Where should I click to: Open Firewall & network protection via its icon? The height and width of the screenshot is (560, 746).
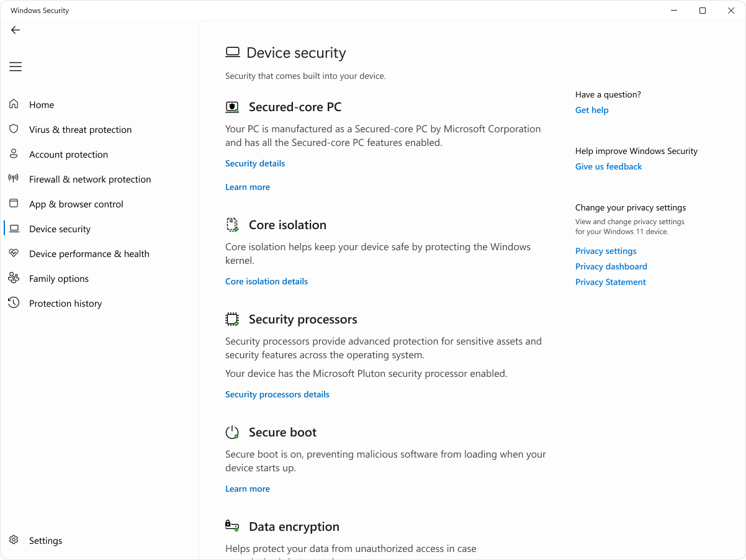point(14,179)
